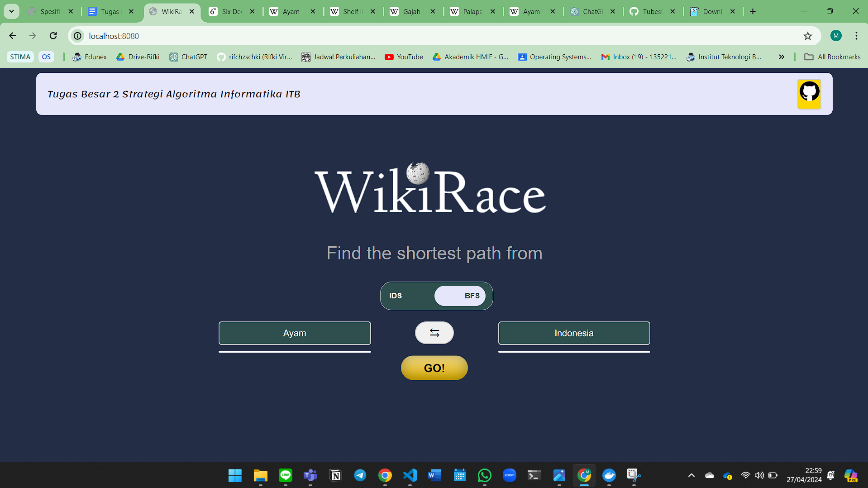Swap the source and destination articles

[434, 333]
